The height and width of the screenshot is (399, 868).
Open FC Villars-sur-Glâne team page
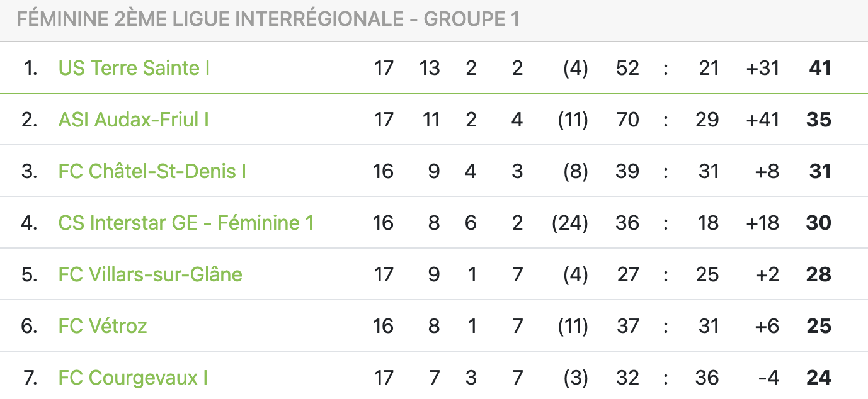151,274
